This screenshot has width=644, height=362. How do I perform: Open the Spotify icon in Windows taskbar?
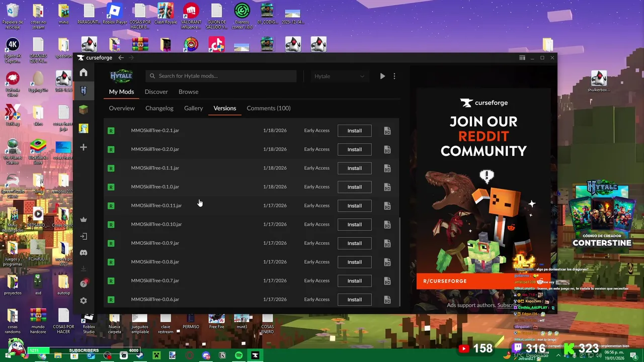pos(238,355)
